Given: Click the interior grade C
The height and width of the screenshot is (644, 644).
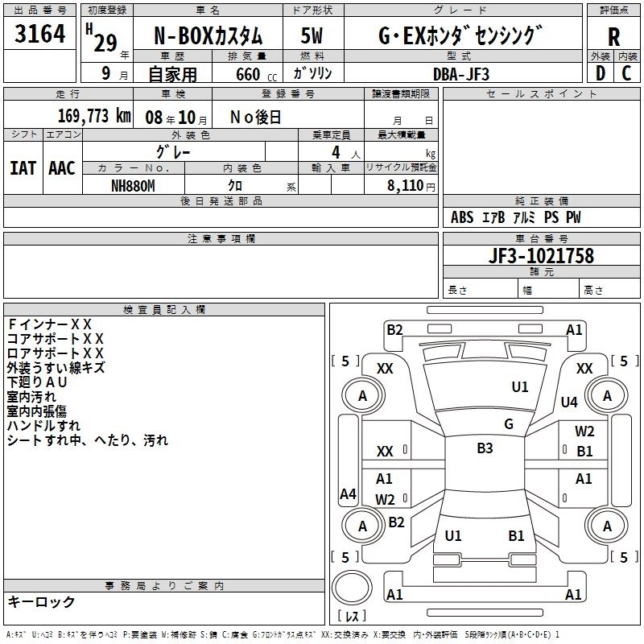Looking at the screenshot, I should point(626,73).
